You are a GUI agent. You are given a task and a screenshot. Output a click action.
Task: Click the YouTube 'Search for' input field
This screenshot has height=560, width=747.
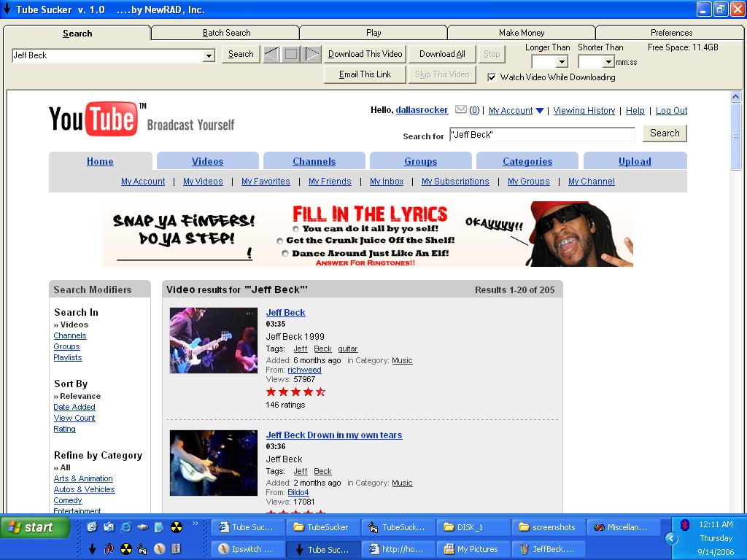click(542, 135)
